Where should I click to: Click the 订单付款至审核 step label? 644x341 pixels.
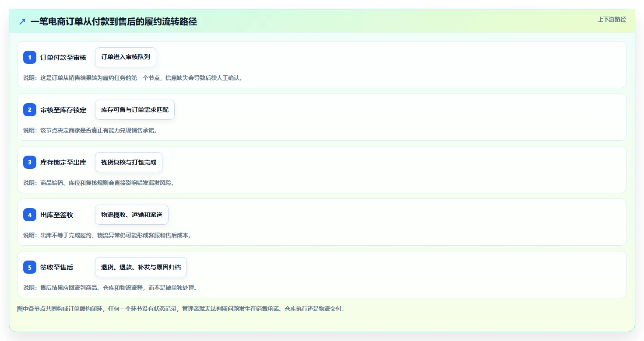pyautogui.click(x=63, y=57)
